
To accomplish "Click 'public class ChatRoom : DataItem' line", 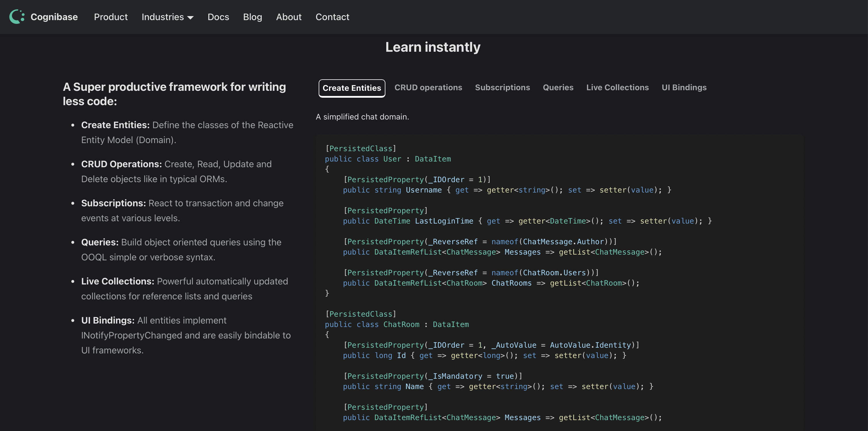I will pos(397,325).
